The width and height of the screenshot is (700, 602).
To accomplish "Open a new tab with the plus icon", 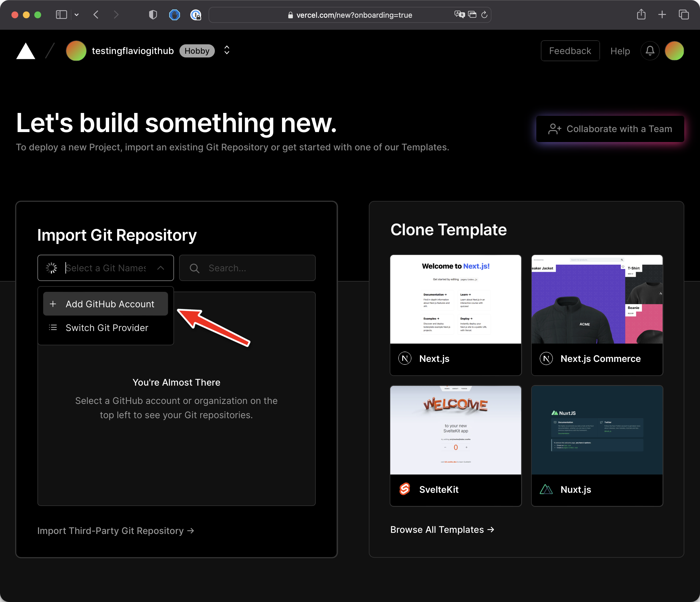I will [x=662, y=15].
